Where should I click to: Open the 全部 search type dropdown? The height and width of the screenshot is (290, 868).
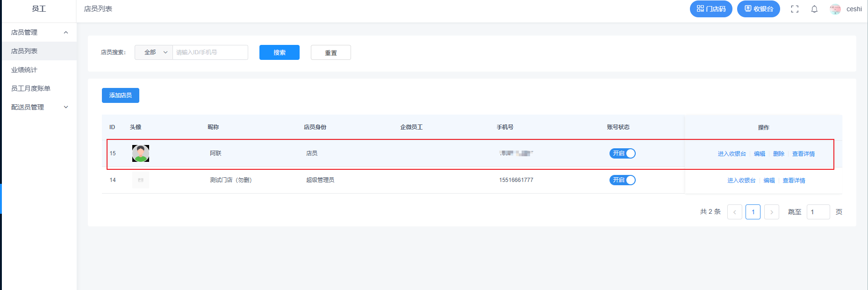[154, 52]
